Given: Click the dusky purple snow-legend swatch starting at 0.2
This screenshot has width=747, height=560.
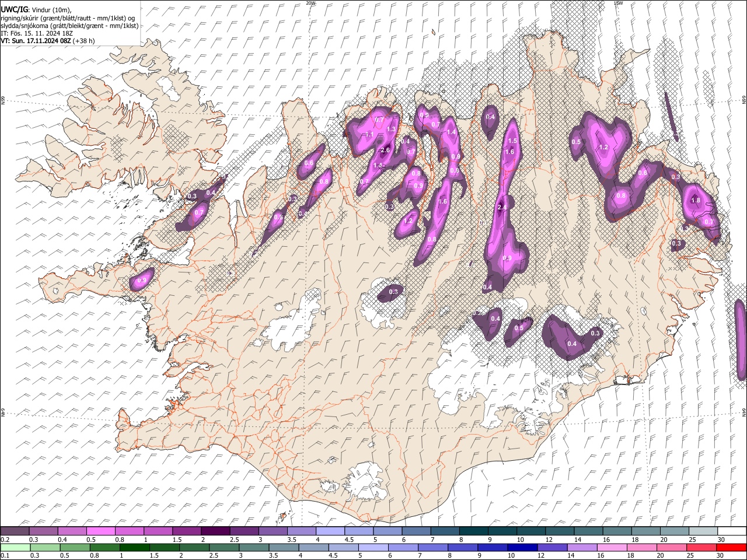Looking at the screenshot, I should point(15,531).
